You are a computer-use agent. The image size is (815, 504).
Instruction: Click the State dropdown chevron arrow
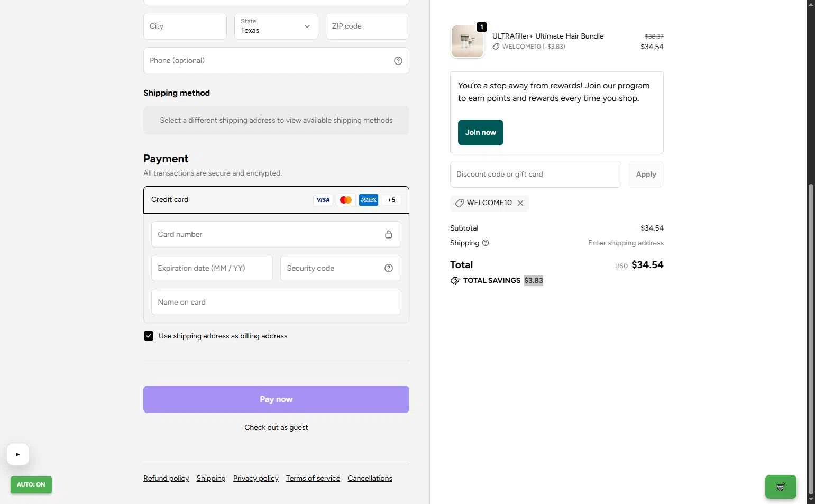307,26
